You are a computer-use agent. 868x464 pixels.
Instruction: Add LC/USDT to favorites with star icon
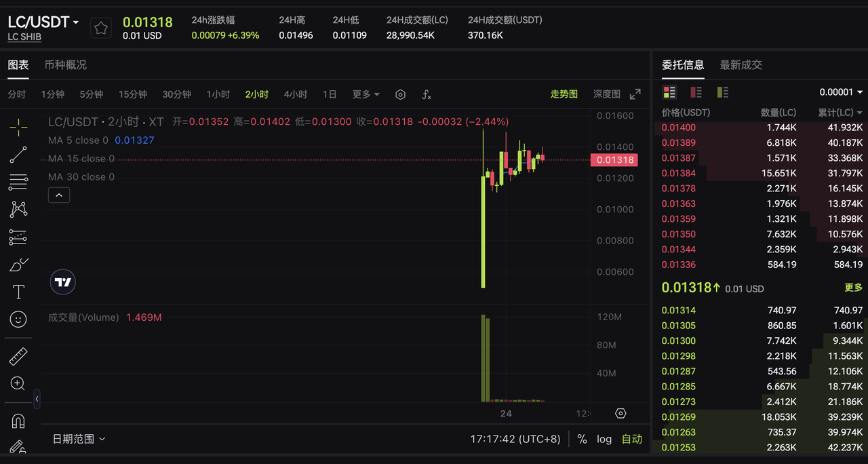pos(101,28)
